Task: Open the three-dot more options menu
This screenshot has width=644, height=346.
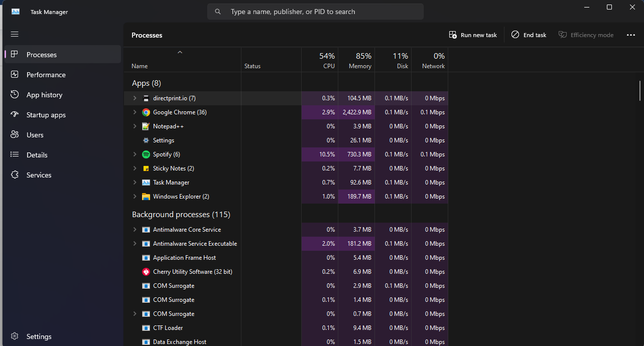Action: [x=631, y=35]
